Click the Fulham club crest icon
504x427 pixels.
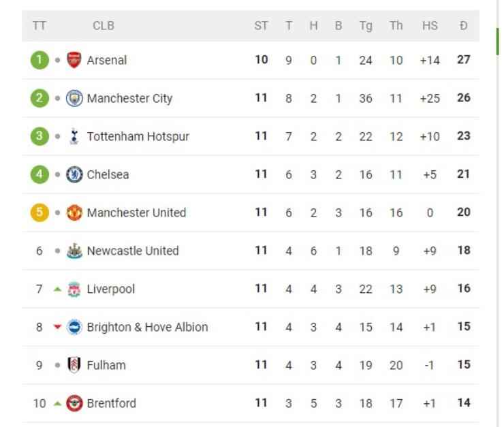74,365
